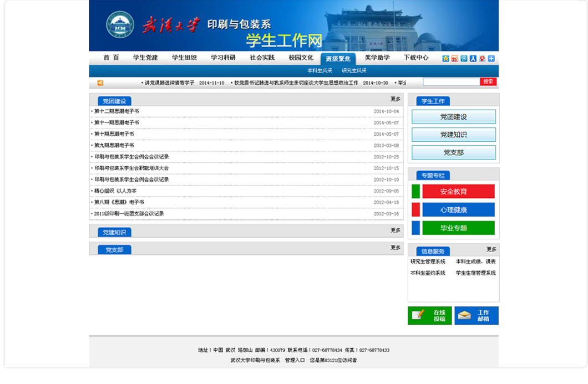Click date 2014-10-04 in article list
The width and height of the screenshot is (588, 384).
pos(386,111)
